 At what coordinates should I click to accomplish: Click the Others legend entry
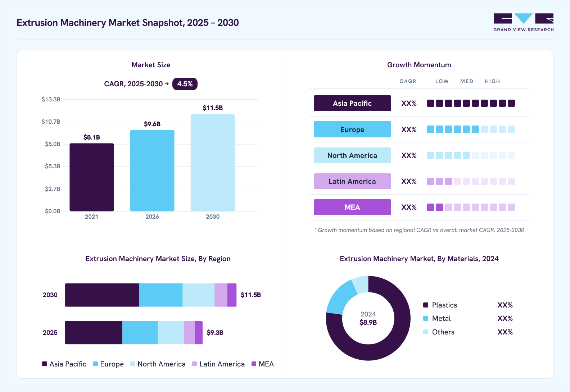[439, 332]
